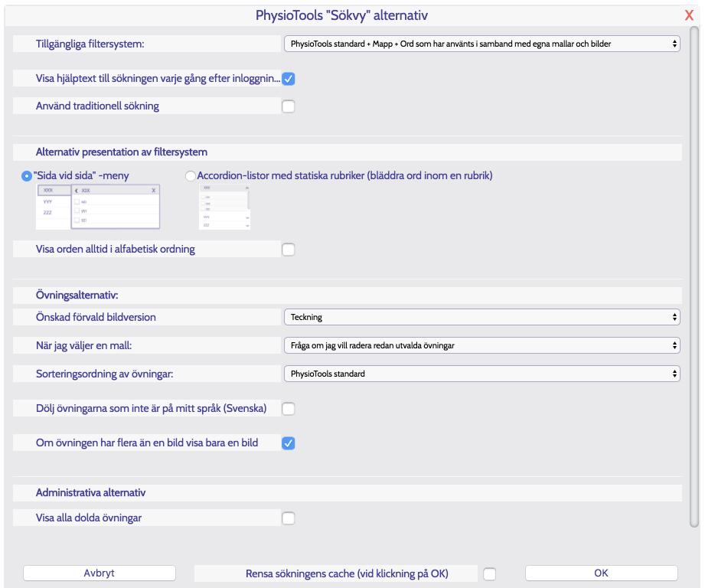Select the "Sida vid sida" -meny radio button
This screenshot has width=705, height=588.
coord(27,176)
